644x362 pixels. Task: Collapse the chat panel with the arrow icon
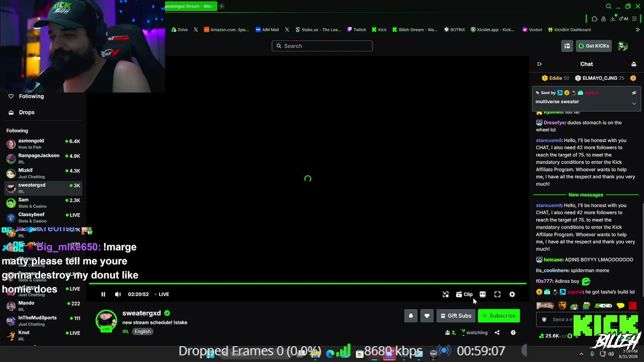coord(539,64)
